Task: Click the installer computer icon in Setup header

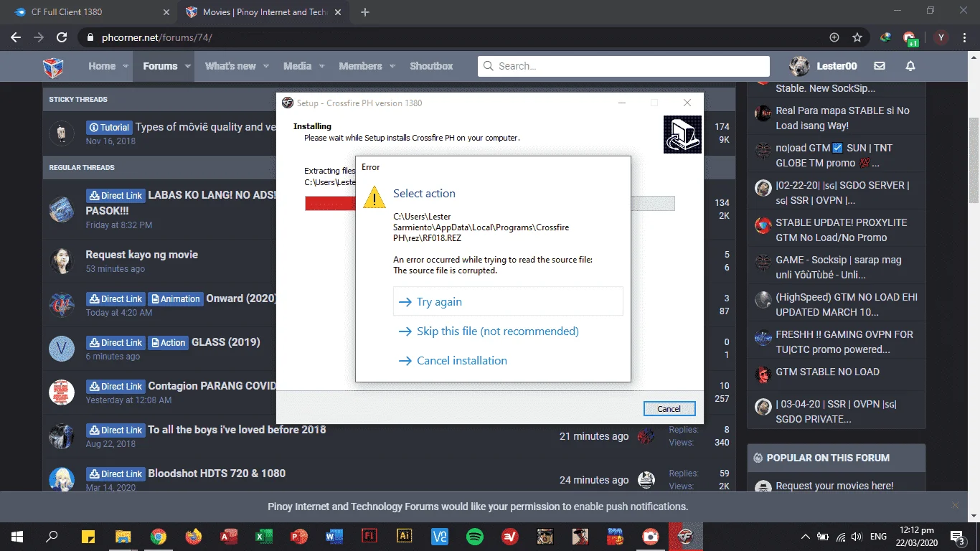Action: [x=682, y=134]
